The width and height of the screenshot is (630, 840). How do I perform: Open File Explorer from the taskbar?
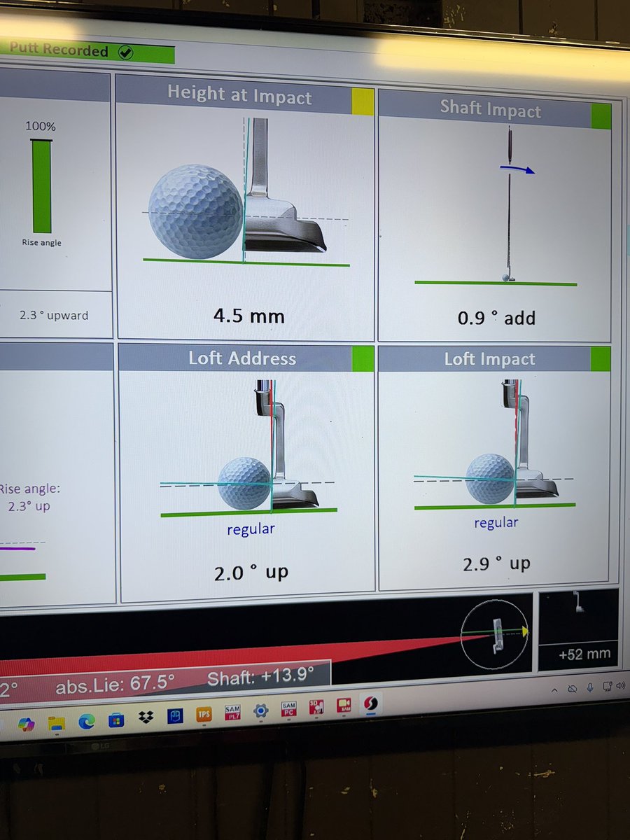pyautogui.click(x=57, y=723)
